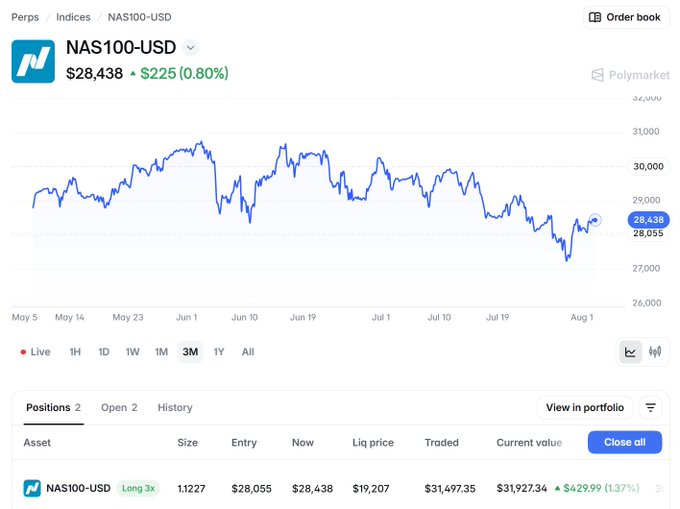Open the Order book
Image resolution: width=680 pixels, height=509 pixels.
pos(626,17)
